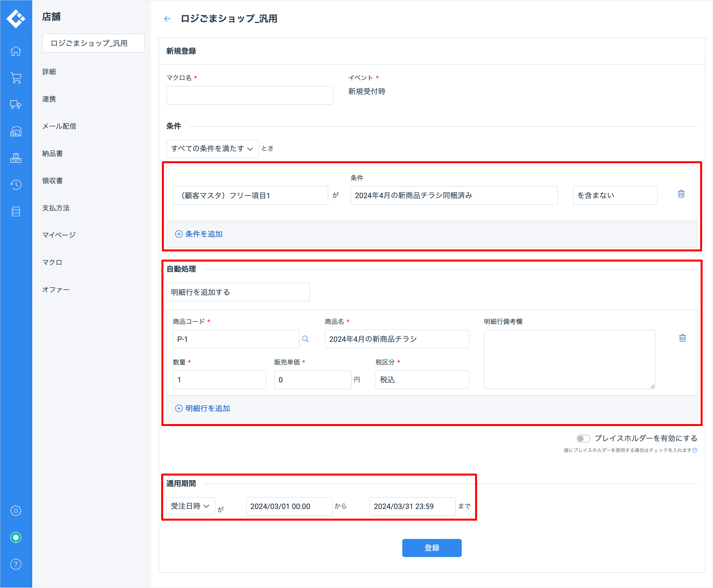Screen dimensions: 713x588
Task: Enable the placeholder toggle switch
Action: 583,439
